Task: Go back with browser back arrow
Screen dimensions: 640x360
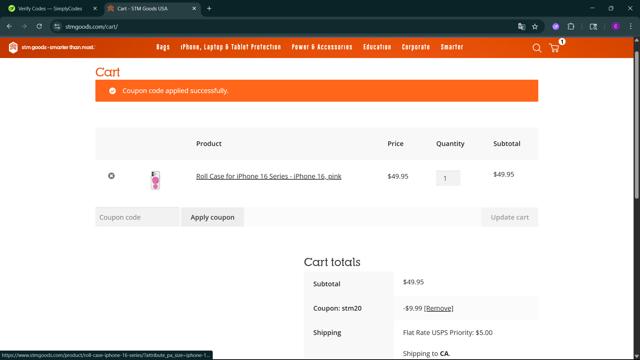Action: pos(9,27)
